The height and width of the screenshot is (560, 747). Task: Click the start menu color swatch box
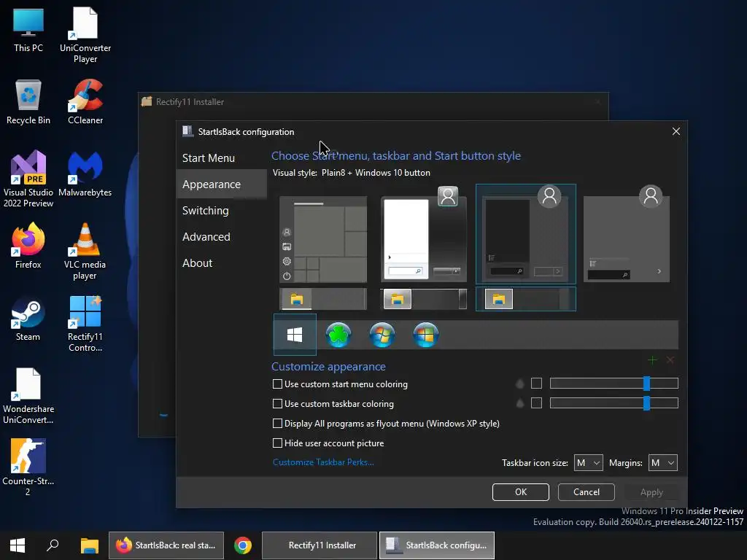[x=536, y=384]
